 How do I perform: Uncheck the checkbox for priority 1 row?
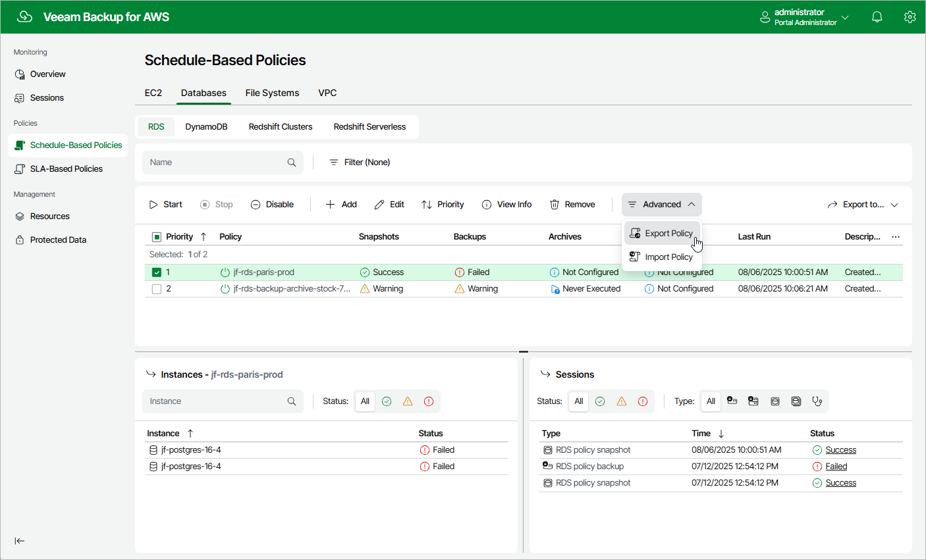pyautogui.click(x=157, y=272)
